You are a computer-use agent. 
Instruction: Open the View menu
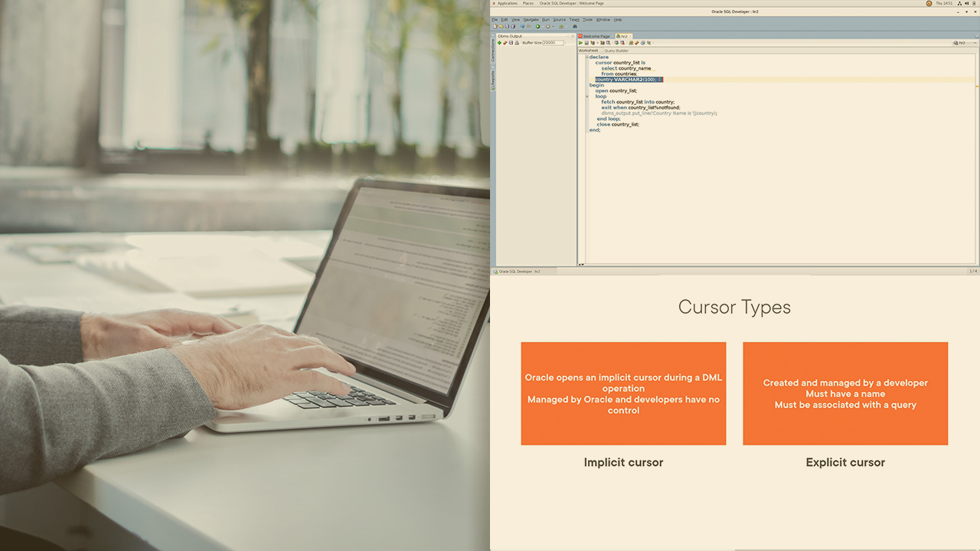point(515,20)
